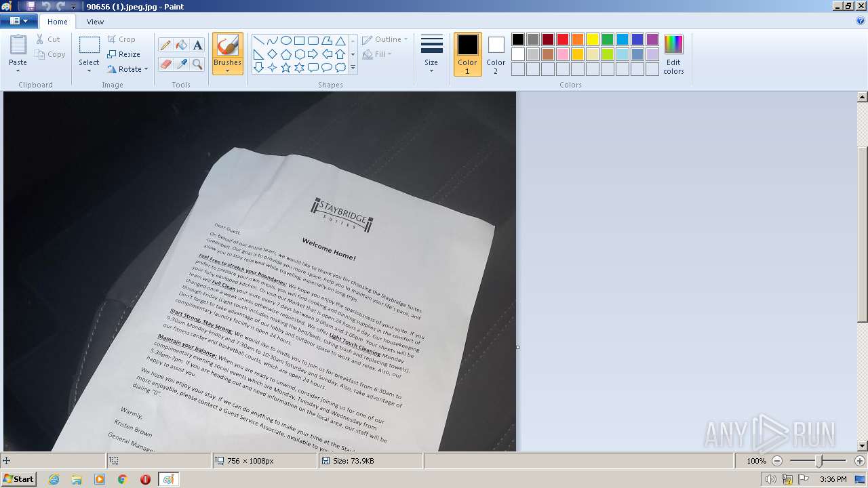
Task: Choose the Pentagon shape
Action: 285,54
